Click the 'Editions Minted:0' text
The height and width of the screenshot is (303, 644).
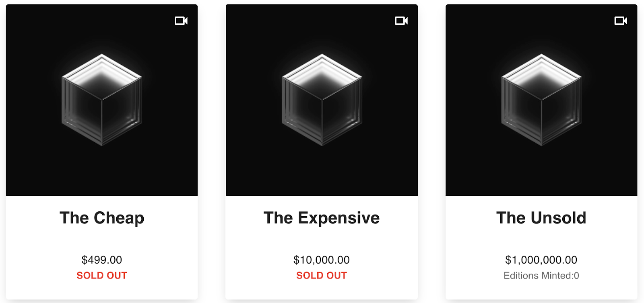pos(541,276)
